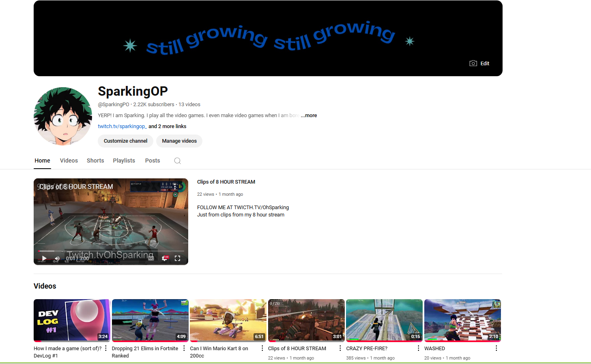Open the SparkingOP channel avatar picture
This screenshot has width=591, height=364.
63,116
